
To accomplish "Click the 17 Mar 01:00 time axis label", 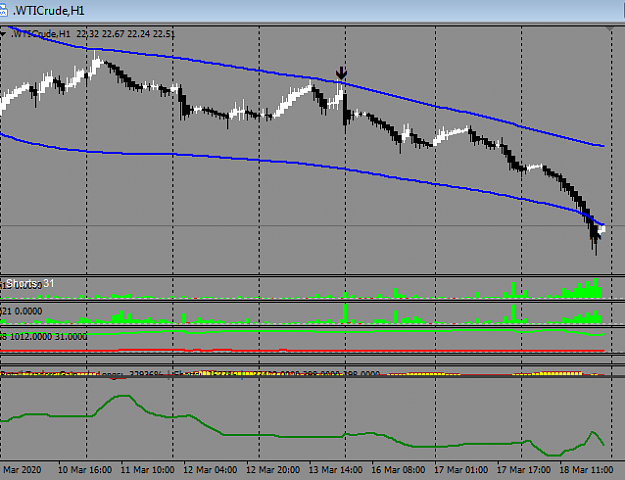I will 460,470.
